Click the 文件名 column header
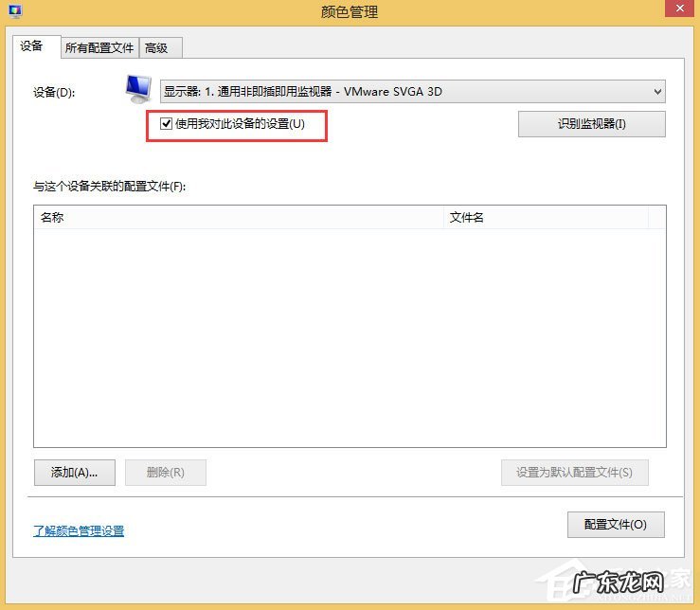Viewport: 700px width, 610px height. pos(546,218)
